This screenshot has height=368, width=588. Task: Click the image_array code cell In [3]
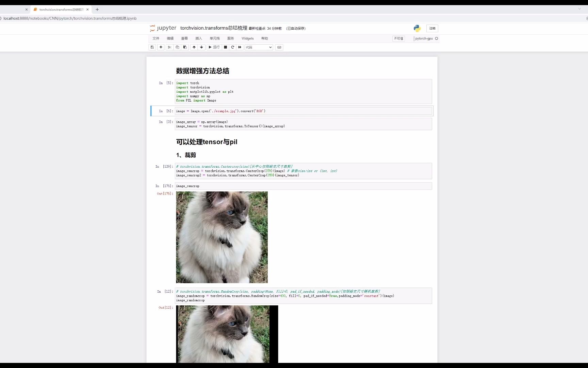coord(303,124)
